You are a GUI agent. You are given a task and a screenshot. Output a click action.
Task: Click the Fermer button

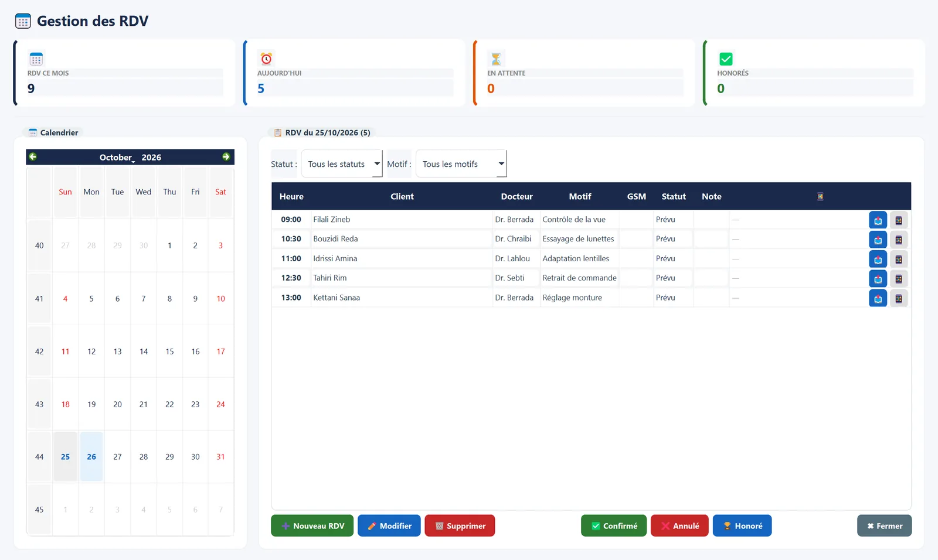pos(884,525)
